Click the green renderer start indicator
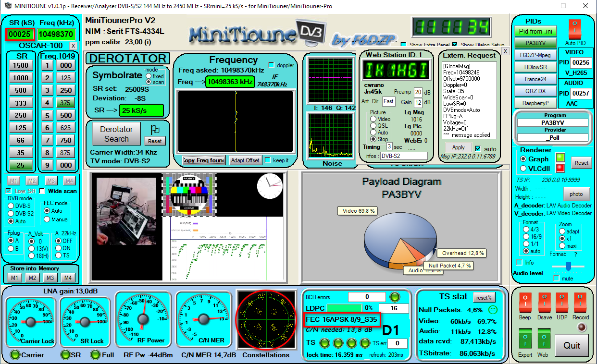Viewport: 597px width, 364px height. (x=560, y=158)
